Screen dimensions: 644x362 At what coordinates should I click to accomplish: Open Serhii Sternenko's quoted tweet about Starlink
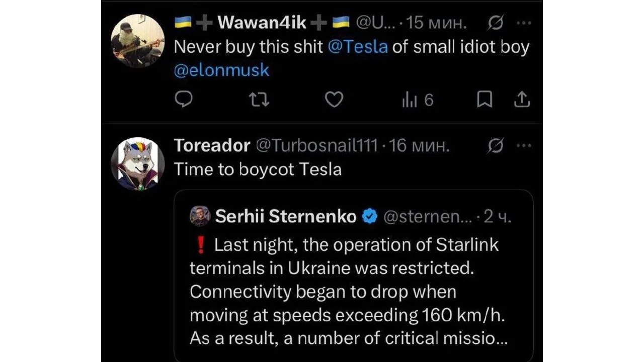coord(354,276)
